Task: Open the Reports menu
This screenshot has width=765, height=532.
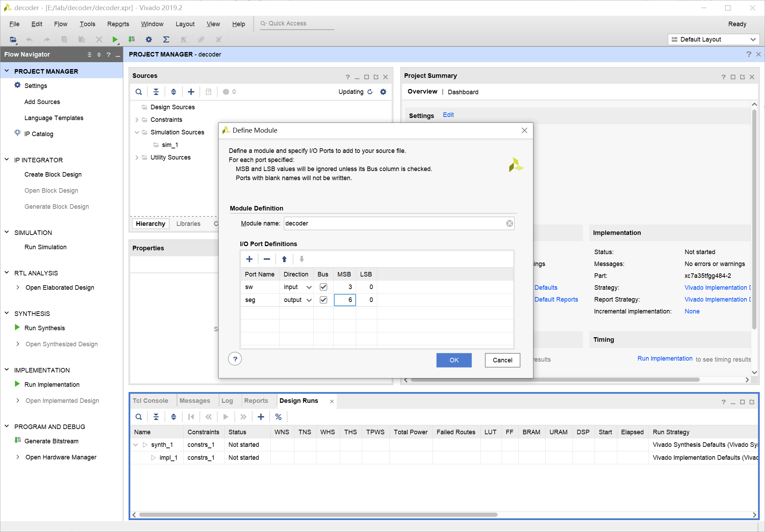Action: (x=118, y=24)
